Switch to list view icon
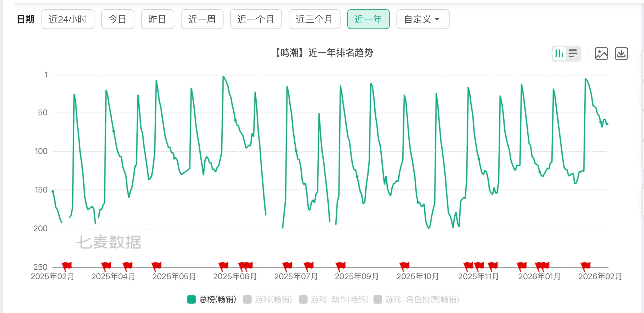Viewport: 644px width, 313px height. click(x=573, y=53)
